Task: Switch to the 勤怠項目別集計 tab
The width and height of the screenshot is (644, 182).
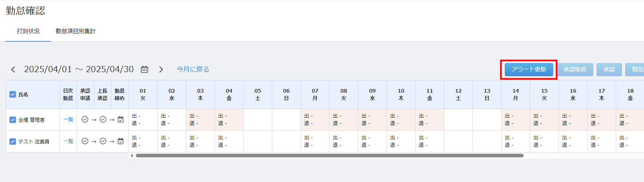Action: [x=76, y=31]
